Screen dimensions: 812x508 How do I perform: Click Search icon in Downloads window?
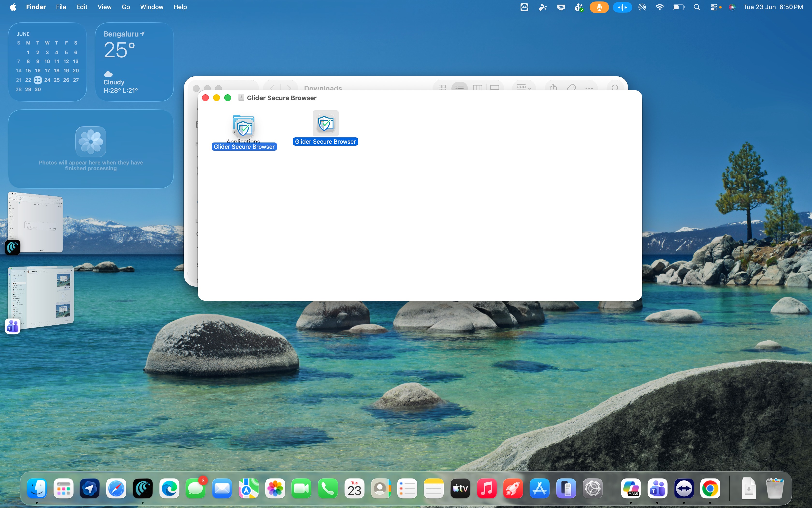pos(615,87)
